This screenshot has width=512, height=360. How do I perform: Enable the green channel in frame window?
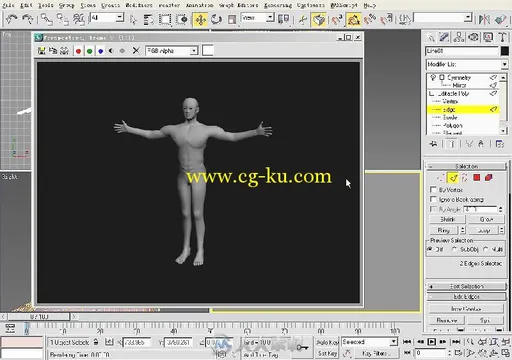[x=89, y=51]
